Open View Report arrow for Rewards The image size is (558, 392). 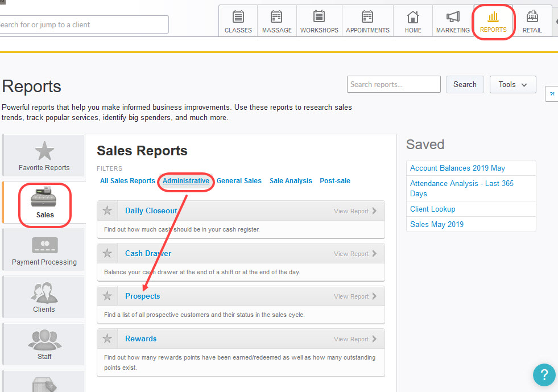click(374, 339)
